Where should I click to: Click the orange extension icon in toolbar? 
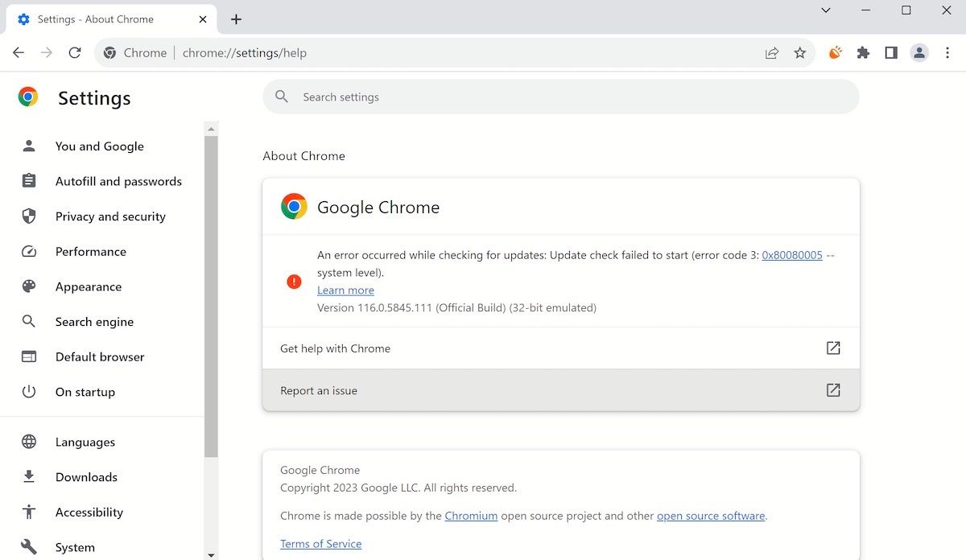tap(835, 52)
